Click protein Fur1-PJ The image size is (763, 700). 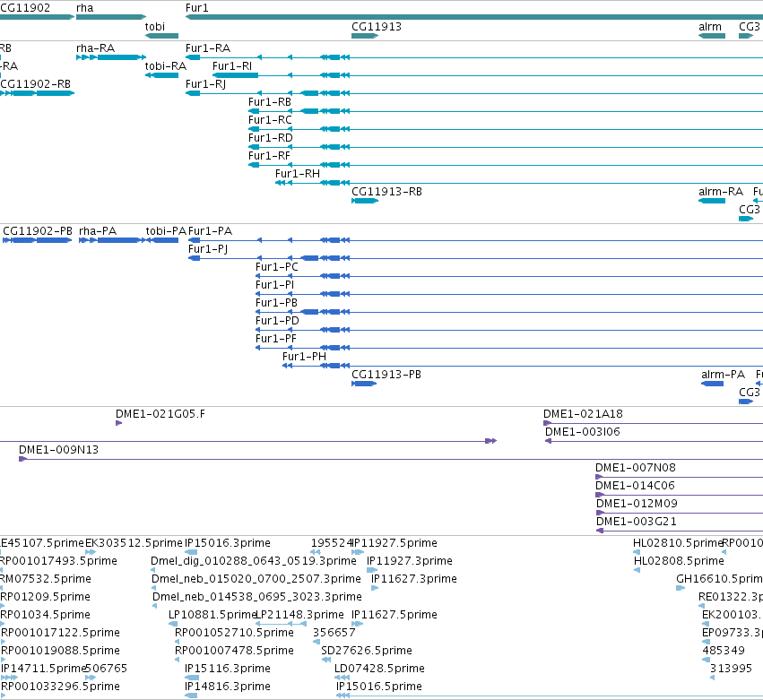click(x=208, y=249)
